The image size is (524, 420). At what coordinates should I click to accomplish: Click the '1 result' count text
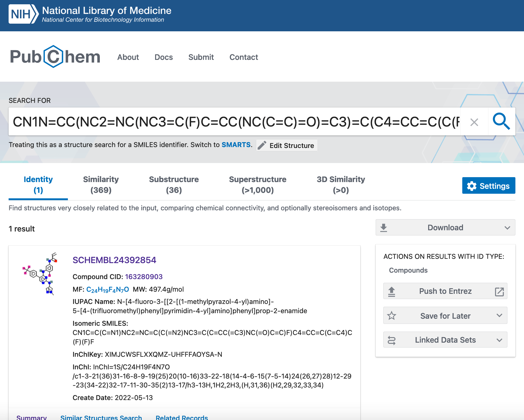click(22, 229)
